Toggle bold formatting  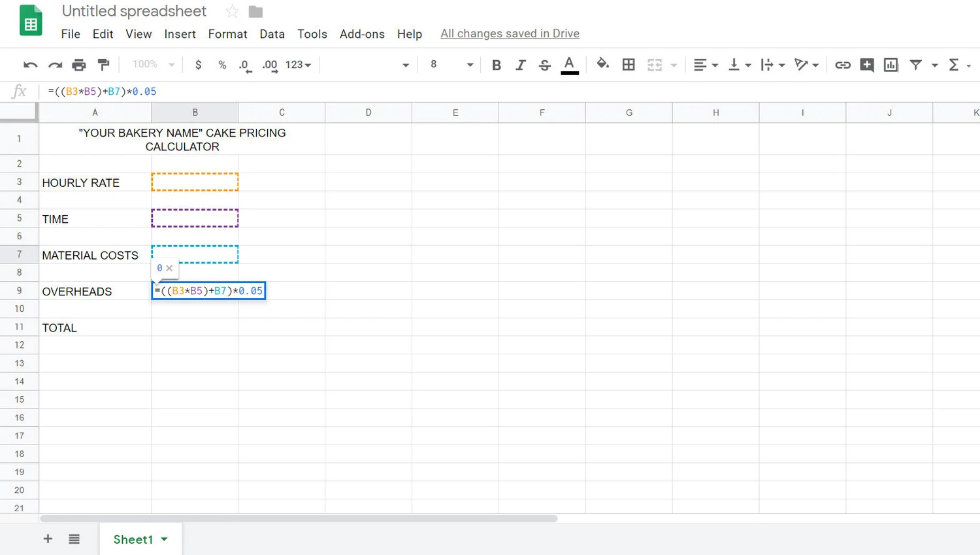(496, 65)
